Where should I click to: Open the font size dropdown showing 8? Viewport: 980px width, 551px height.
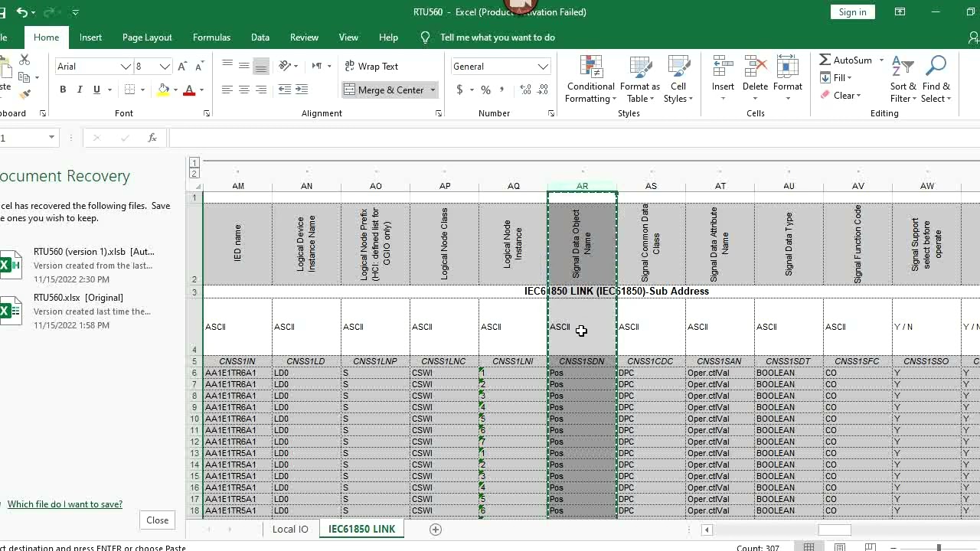tap(164, 67)
